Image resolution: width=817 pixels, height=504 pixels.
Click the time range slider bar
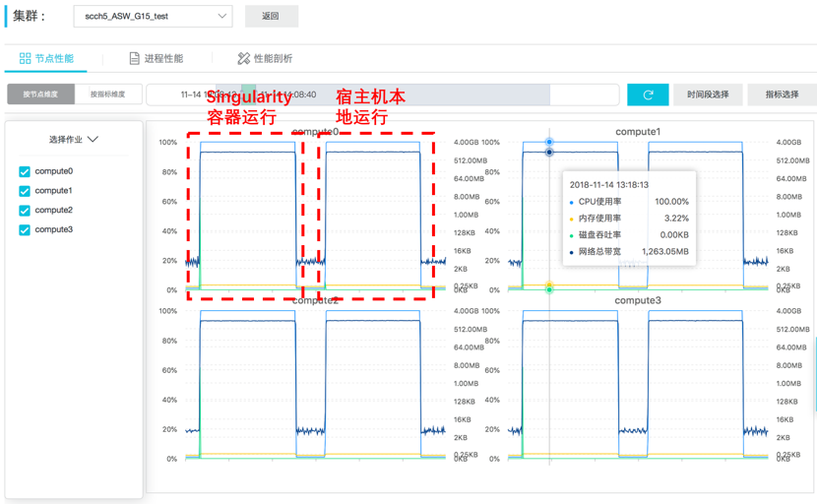pos(383,94)
